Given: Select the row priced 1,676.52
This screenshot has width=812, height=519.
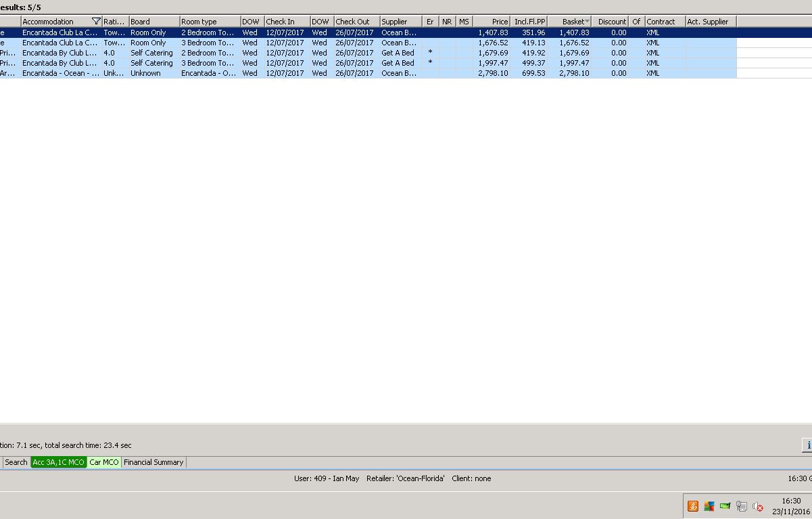Looking at the screenshot, I should (368, 43).
